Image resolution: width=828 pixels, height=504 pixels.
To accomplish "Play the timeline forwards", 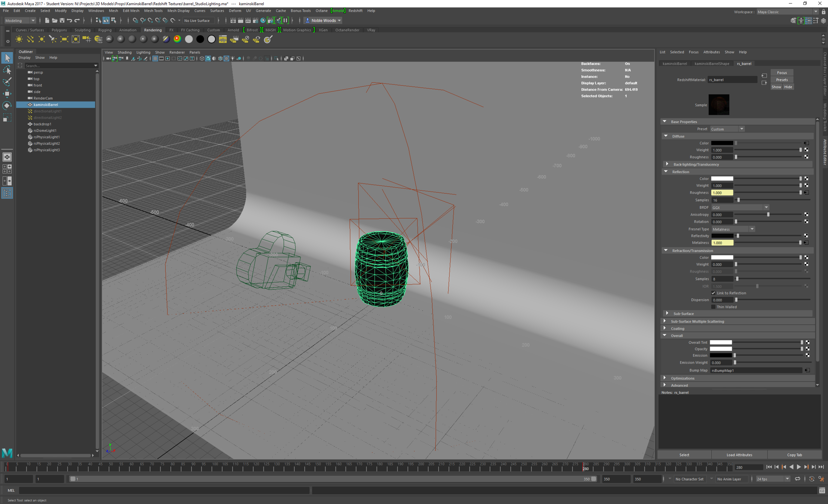I will point(799,467).
